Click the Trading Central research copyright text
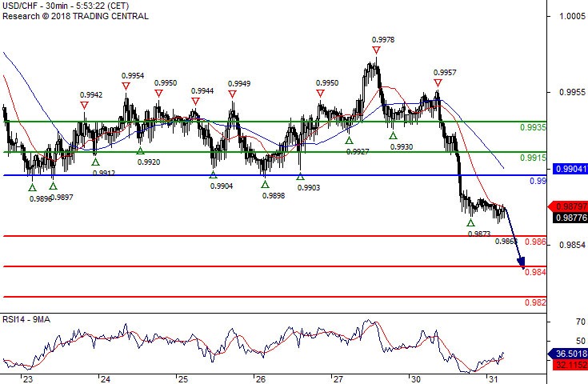 click(75, 16)
